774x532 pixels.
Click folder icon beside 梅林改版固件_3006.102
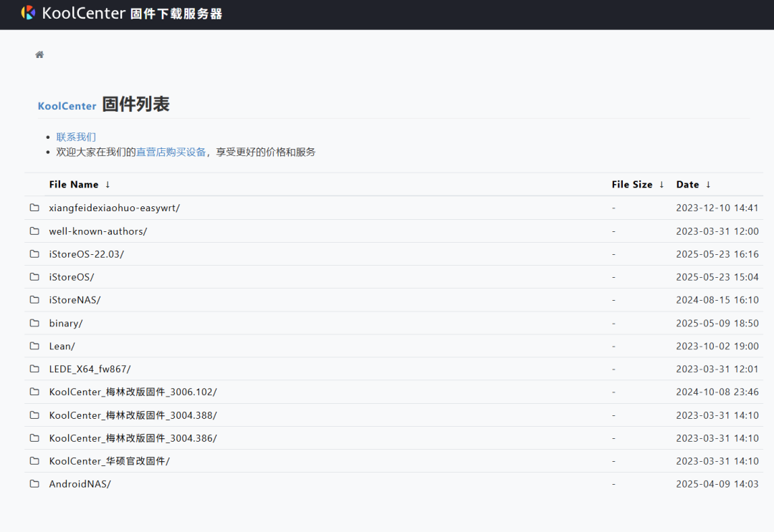[34, 392]
